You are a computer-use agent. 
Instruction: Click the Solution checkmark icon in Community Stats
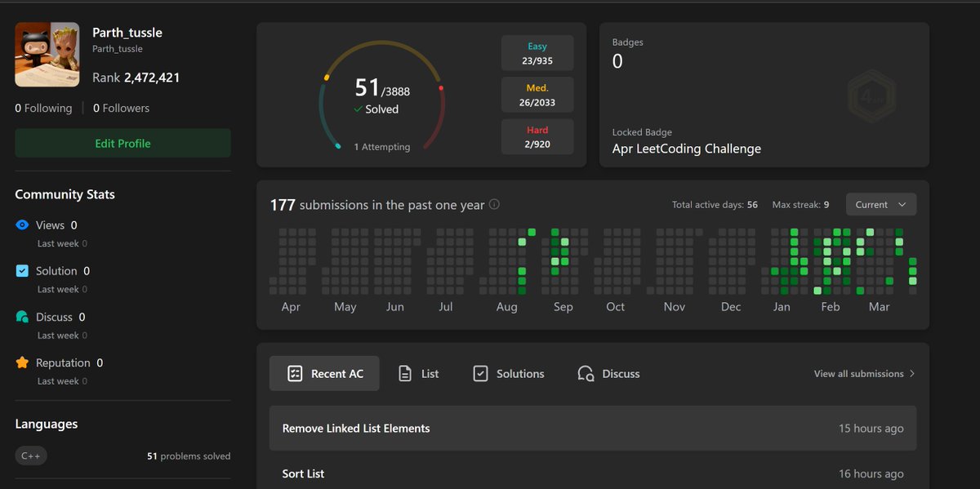(22, 271)
